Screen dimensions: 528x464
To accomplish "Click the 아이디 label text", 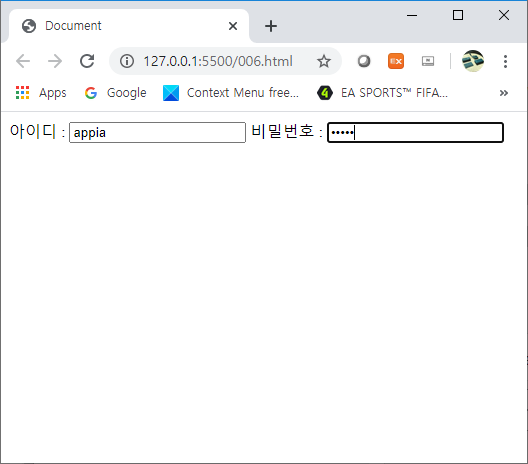I will [33, 131].
